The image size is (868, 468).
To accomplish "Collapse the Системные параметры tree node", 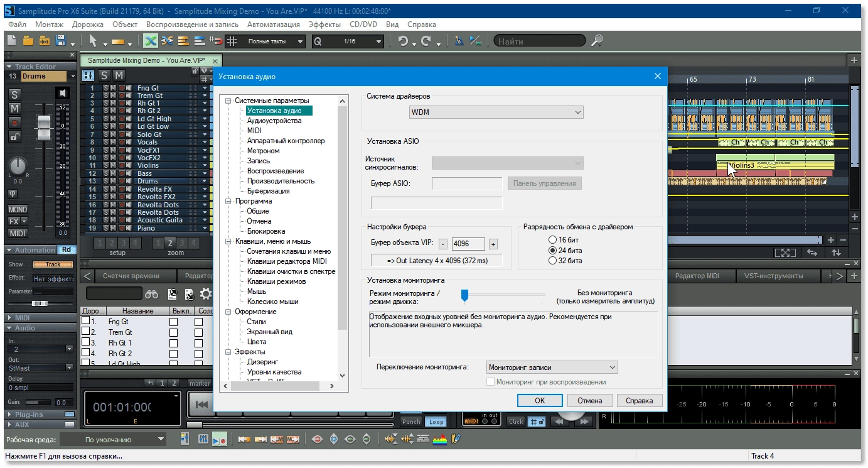I will tap(229, 101).
